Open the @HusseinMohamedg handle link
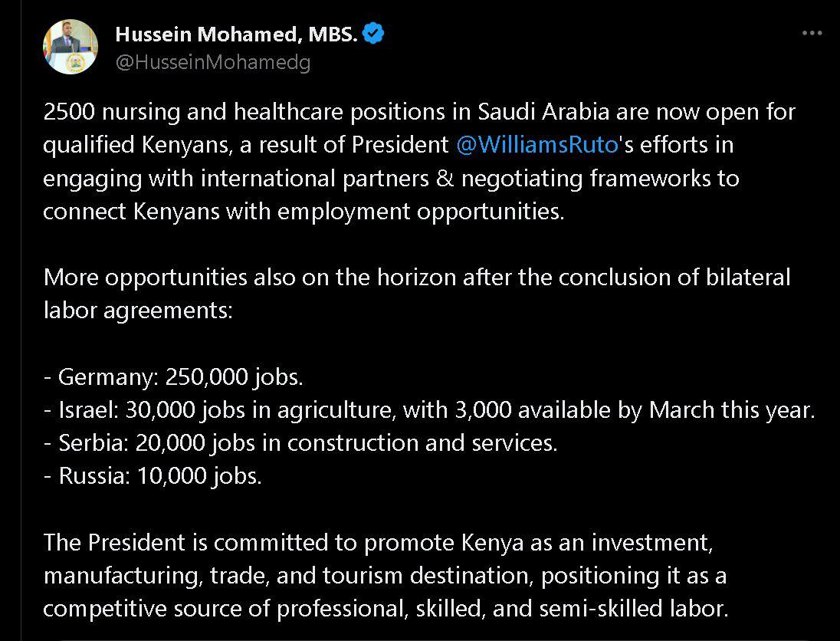Image resolution: width=840 pixels, height=641 pixels. [212, 62]
